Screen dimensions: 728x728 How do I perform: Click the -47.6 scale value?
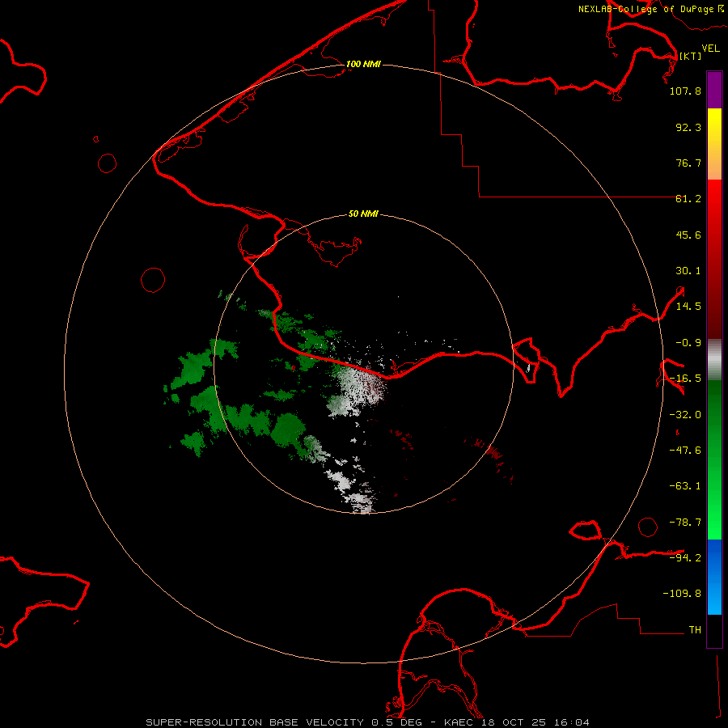click(x=685, y=451)
